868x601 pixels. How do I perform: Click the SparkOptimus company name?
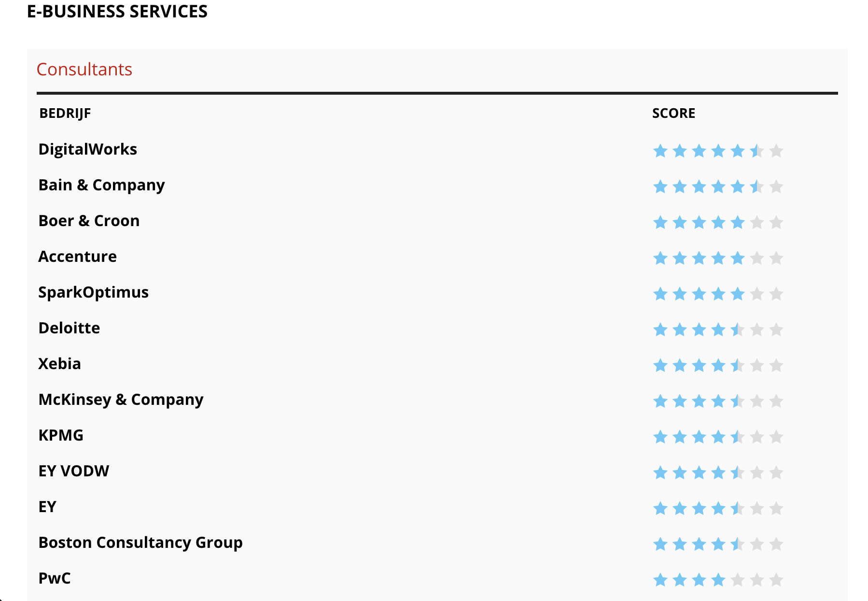click(x=94, y=292)
